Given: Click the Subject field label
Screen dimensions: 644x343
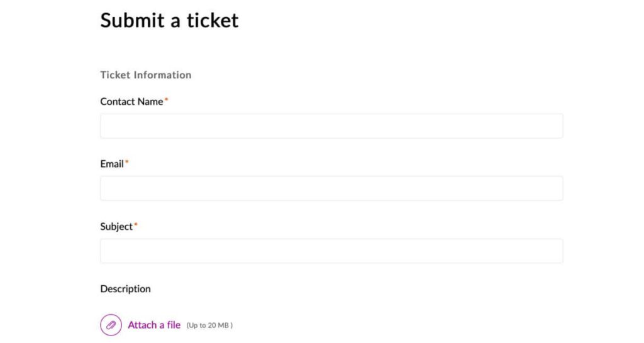Looking at the screenshot, I should 116,227.
